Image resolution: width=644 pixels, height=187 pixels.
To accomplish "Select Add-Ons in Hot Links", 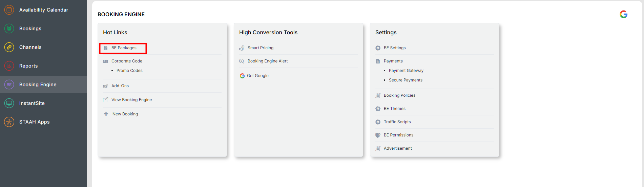I will coord(120,86).
